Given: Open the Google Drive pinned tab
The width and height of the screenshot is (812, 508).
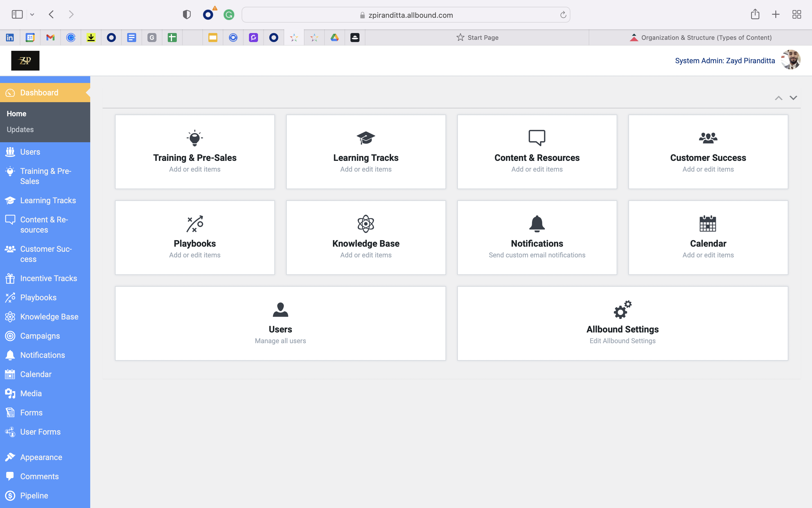Looking at the screenshot, I should coord(335,38).
